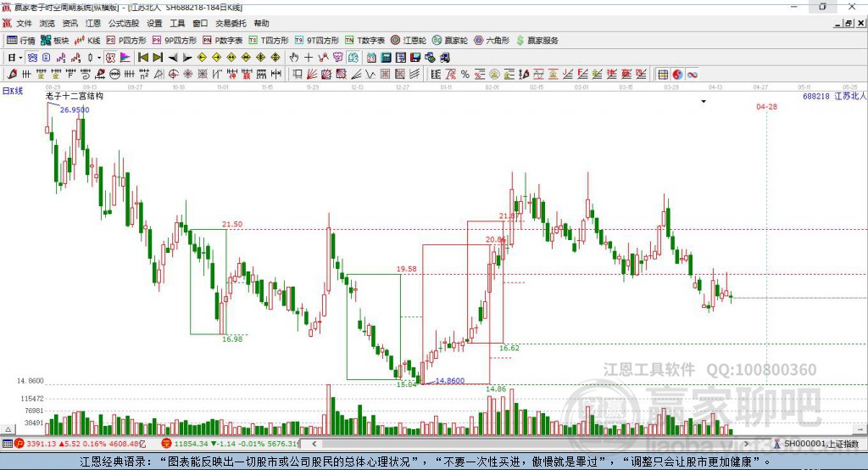Open the calendar icon

tap(371, 58)
